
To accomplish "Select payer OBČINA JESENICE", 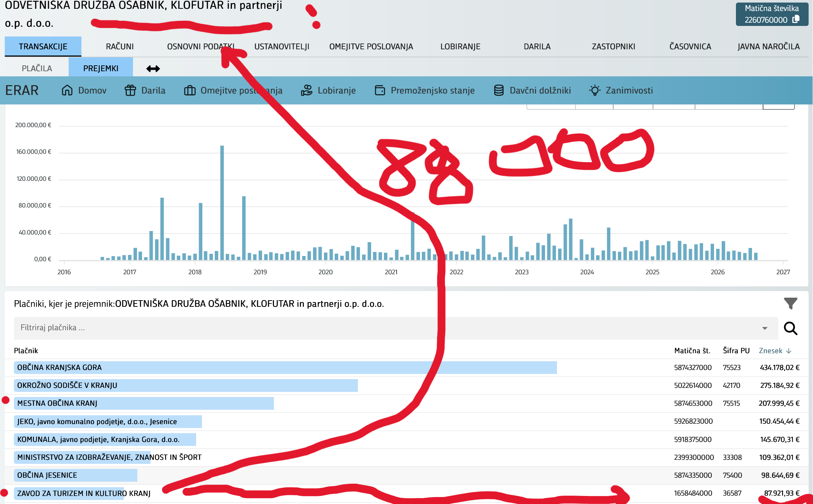I will point(47,476).
